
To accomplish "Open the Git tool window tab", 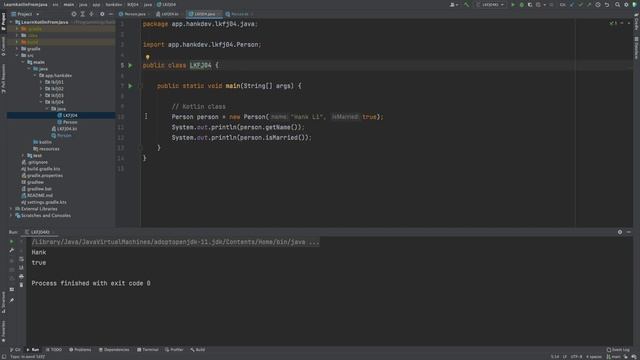I will (15, 350).
